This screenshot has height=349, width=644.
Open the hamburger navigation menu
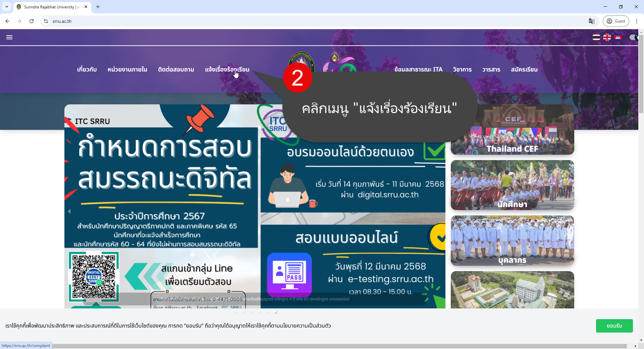point(9,37)
